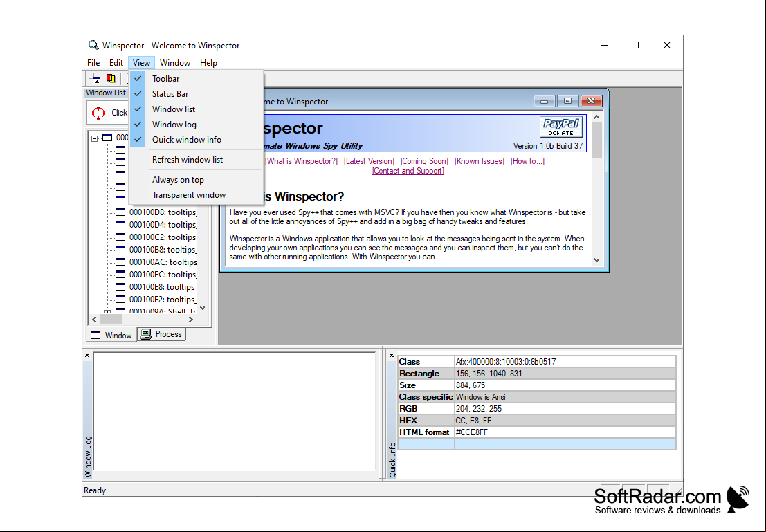Click the welcome page vertical scrollbar thumb

tap(596, 140)
